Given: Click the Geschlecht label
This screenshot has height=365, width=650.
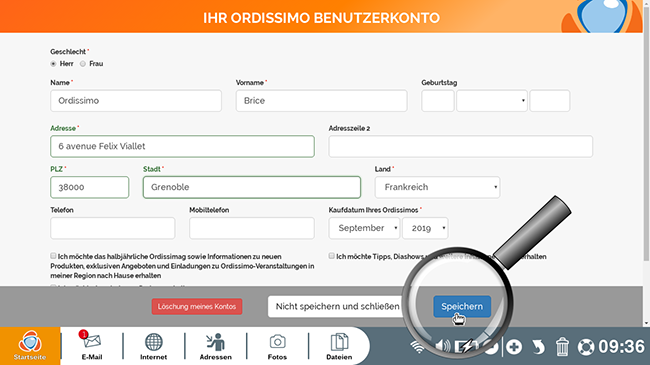Looking at the screenshot, I should tap(68, 52).
